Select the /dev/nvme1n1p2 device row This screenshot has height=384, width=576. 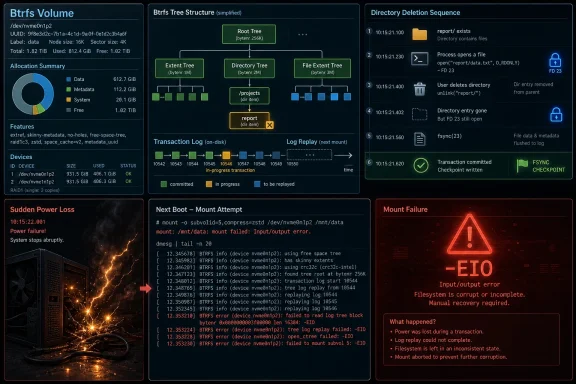[73, 182]
